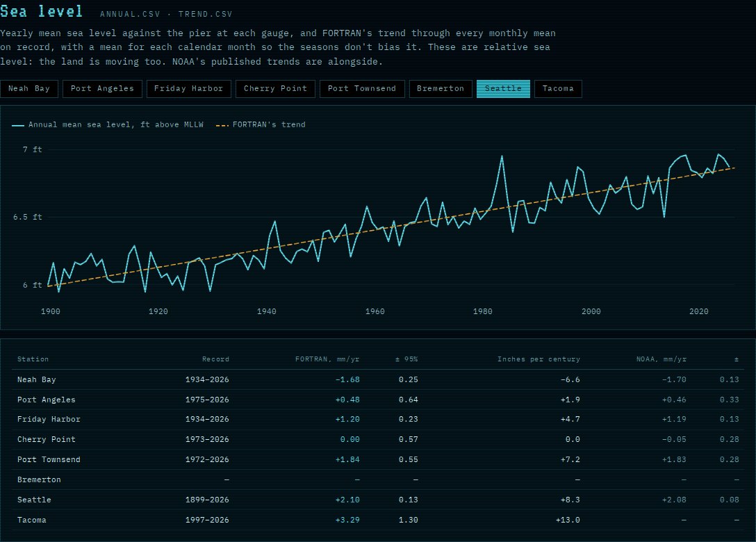
Task: Click Tacoma's +13.0 inches per century
Action: [x=568, y=520]
